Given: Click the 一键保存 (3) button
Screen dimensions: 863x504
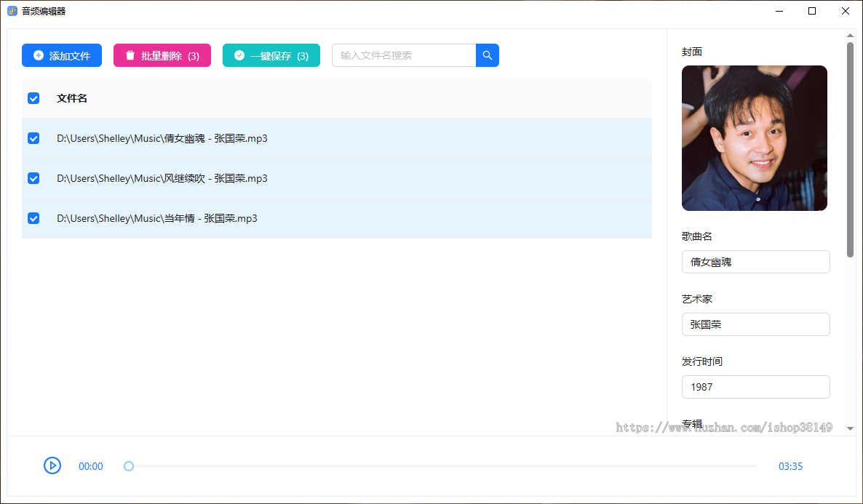Looking at the screenshot, I should click(x=271, y=55).
